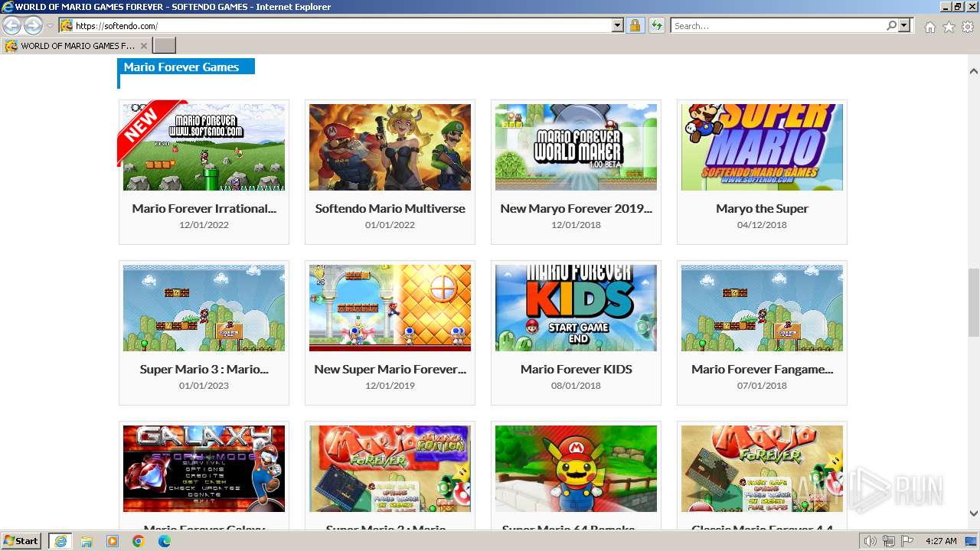Click date 08/01/2018 under Mario Forever KIDS
Viewport: 980px width, 551px height.
576,386
